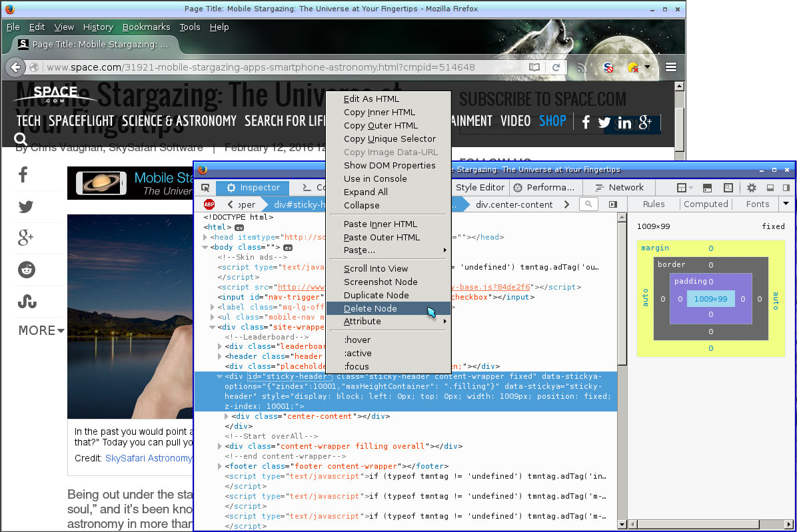The width and height of the screenshot is (797, 532).
Task: Expand the head element node
Action: tap(205, 237)
